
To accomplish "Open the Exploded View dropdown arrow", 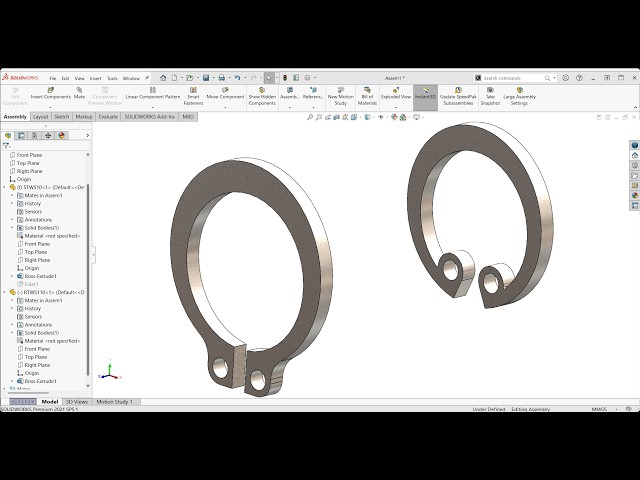I will click(396, 107).
